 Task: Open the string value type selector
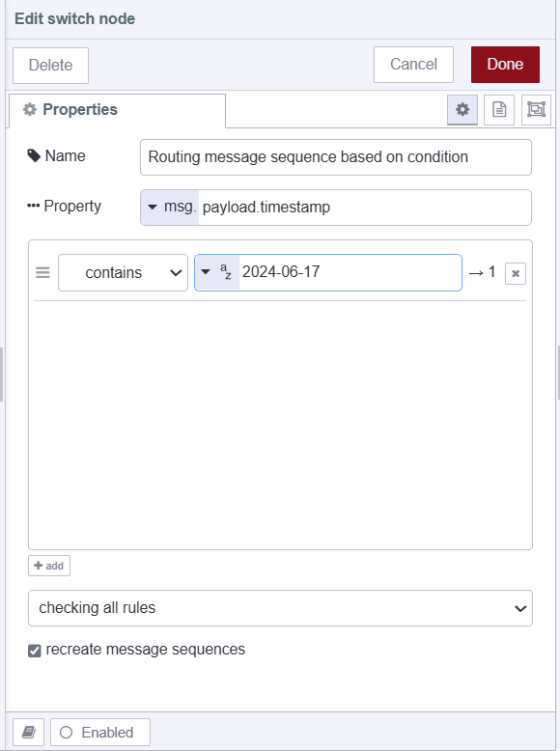217,272
